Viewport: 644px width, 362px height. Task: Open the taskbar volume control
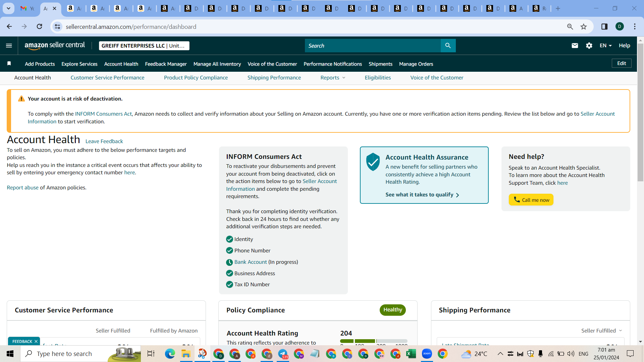click(571, 354)
